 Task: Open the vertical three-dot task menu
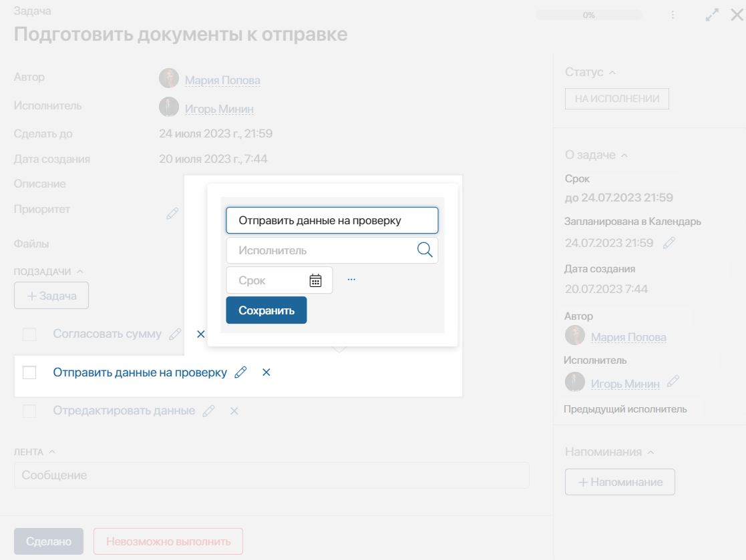[x=673, y=15]
